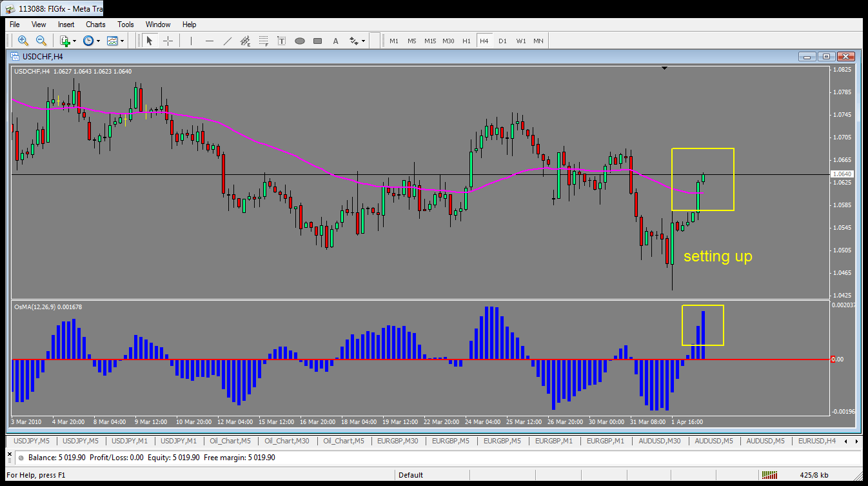Switch to the EURUSD,H4 chart tab
This screenshot has height=486, width=868.
click(816, 441)
